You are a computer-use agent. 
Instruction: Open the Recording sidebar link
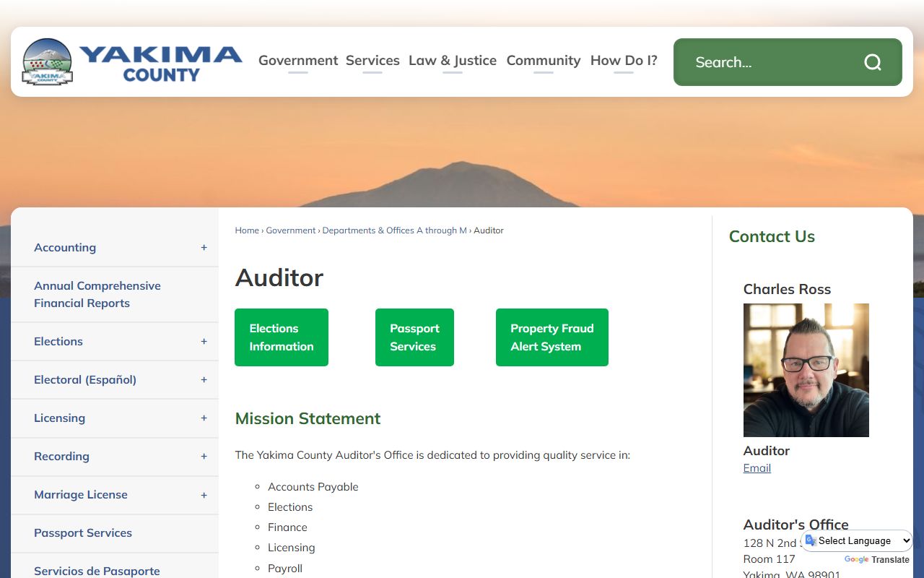61,457
